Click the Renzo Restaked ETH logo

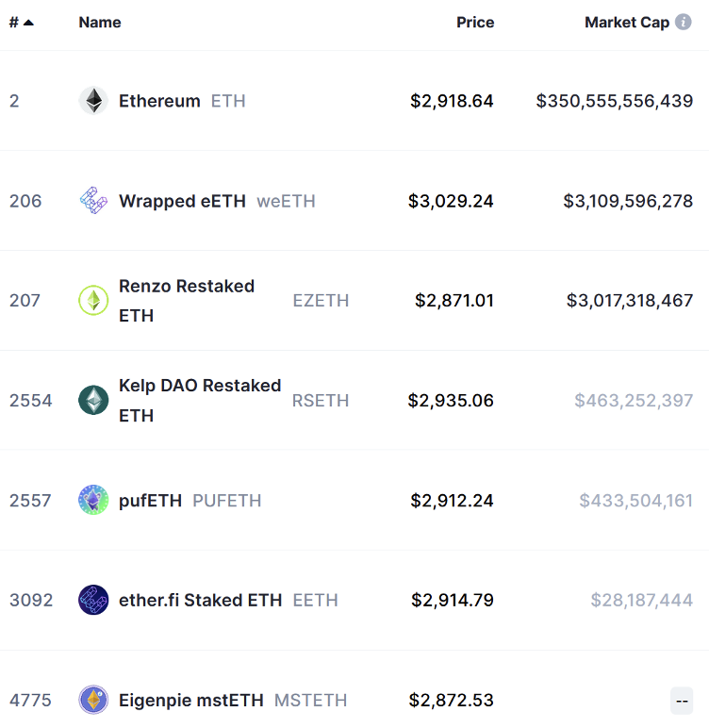point(93,301)
